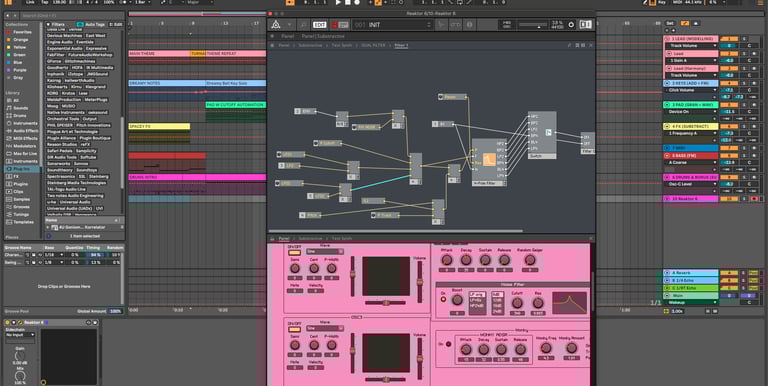Image resolution: width=768 pixels, height=386 pixels.
Task: Toggle the Wobby On switch
Action: tap(448, 344)
